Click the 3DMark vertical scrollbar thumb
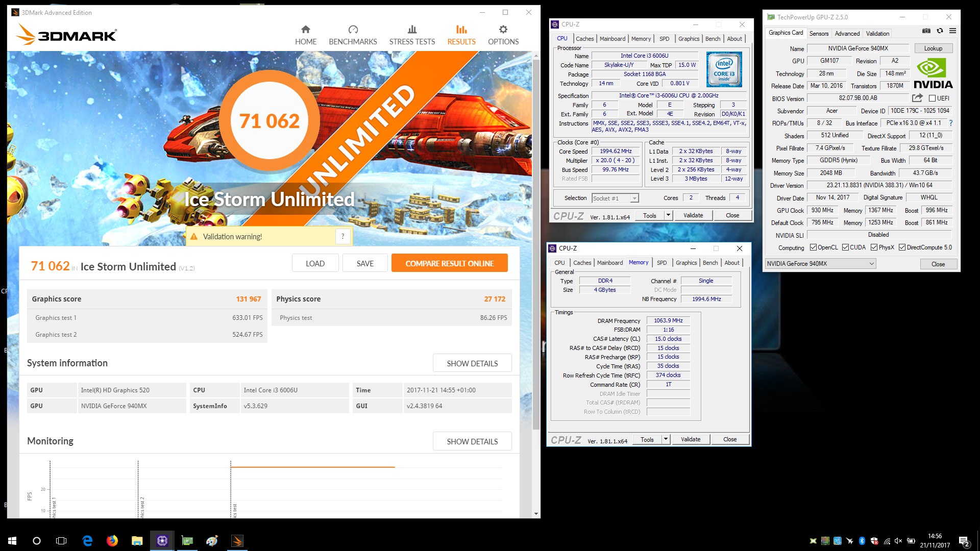The image size is (980, 551). (536, 245)
